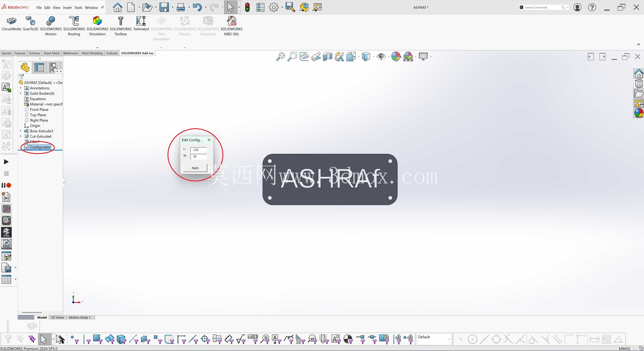Click the Save icon
Image resolution: width=644 pixels, height=351 pixels.
point(164,7)
